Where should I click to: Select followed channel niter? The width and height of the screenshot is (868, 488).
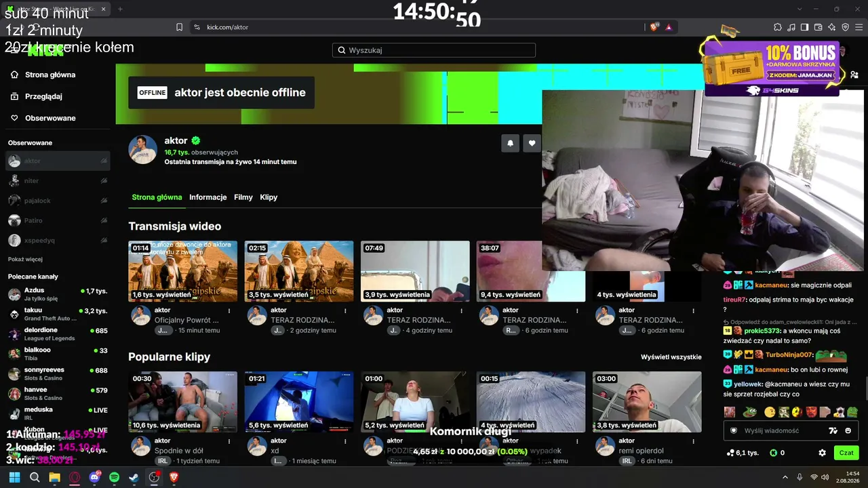58,181
